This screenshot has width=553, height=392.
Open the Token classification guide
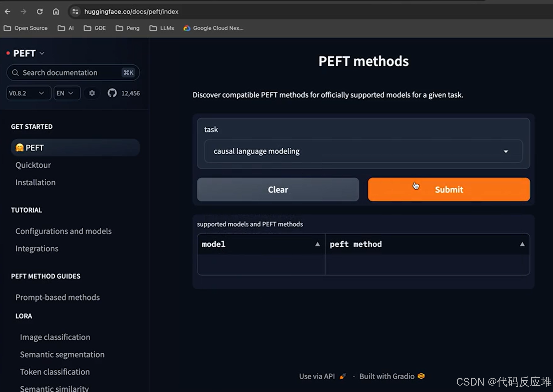(x=55, y=372)
